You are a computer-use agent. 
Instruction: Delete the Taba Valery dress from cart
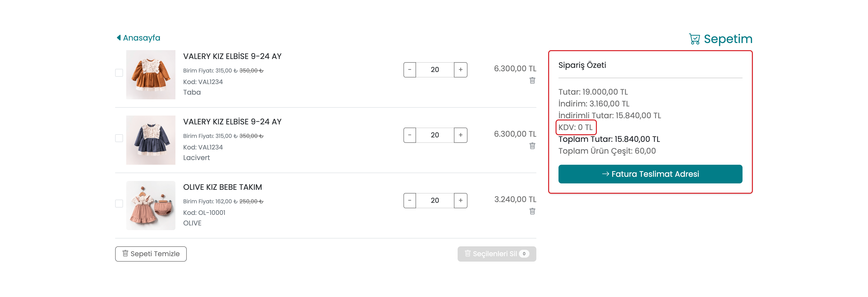(532, 80)
